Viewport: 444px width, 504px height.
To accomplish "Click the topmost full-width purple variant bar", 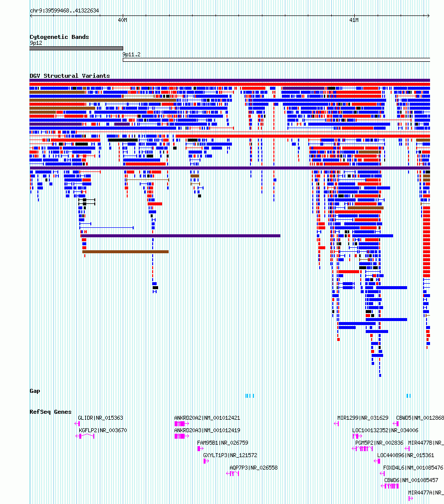I will coord(229,80).
